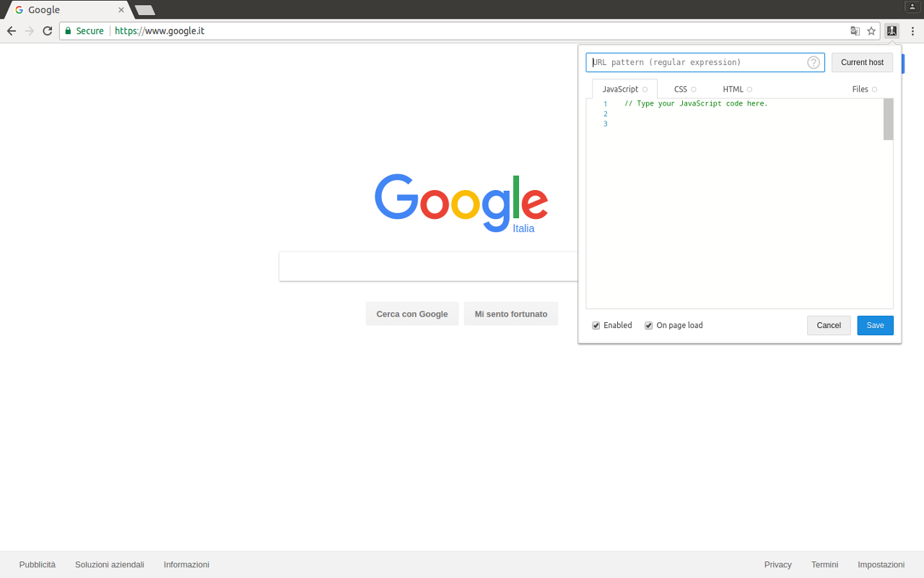Image resolution: width=924 pixels, height=578 pixels.
Task: Click the URL pattern help question mark
Action: (x=814, y=62)
